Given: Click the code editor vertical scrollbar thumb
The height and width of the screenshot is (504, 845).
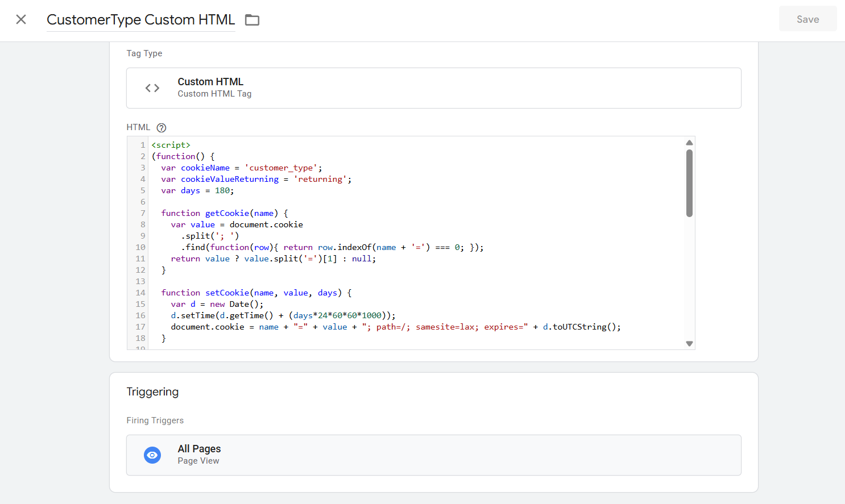Looking at the screenshot, I should tap(689, 183).
